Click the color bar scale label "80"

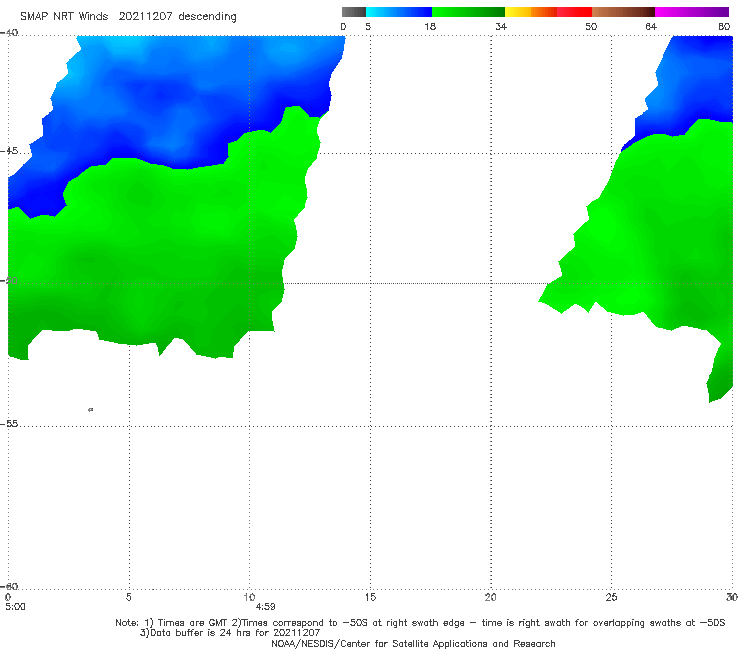724,27
